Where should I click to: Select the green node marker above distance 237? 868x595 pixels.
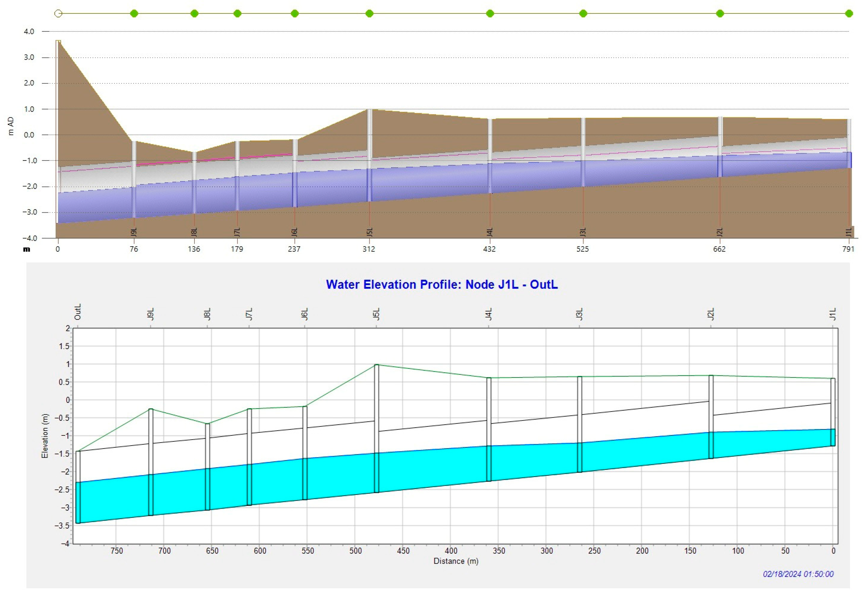click(295, 14)
